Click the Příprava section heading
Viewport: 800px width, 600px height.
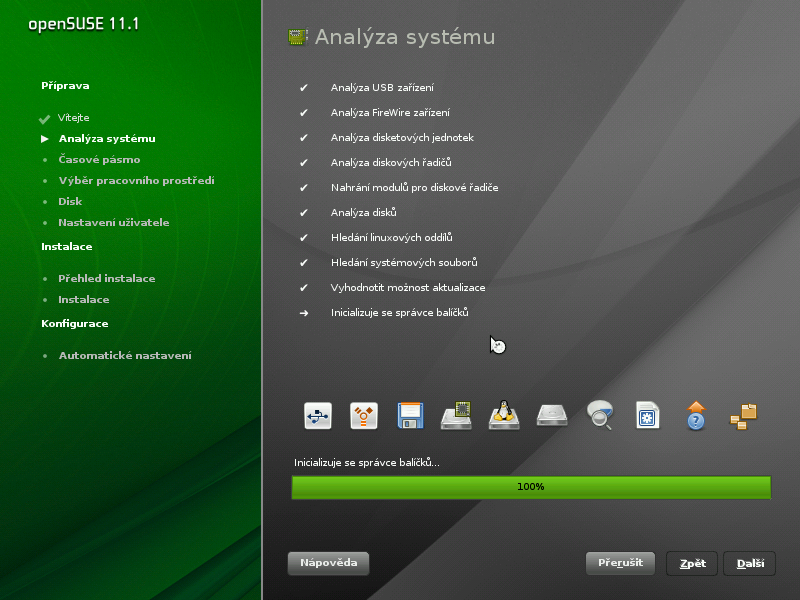point(65,86)
